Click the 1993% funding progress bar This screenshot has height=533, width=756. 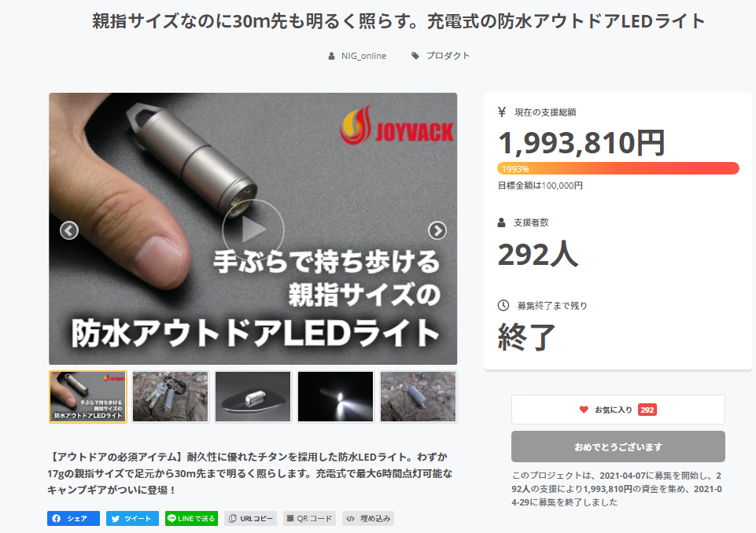618,168
